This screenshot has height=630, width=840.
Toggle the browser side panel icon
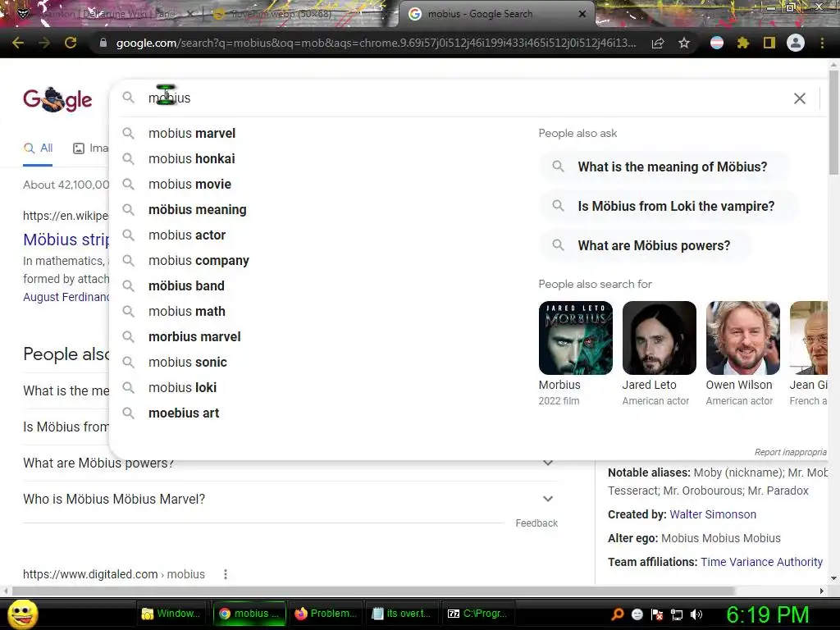point(769,43)
